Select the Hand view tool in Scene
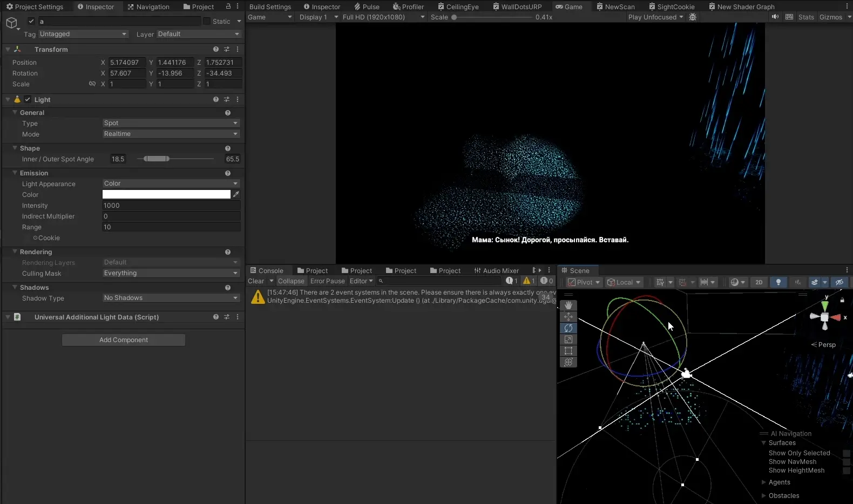The width and height of the screenshot is (853, 504). coord(568,305)
